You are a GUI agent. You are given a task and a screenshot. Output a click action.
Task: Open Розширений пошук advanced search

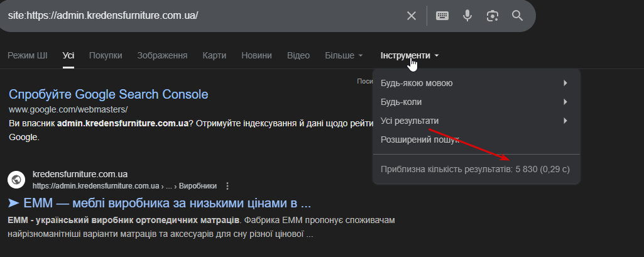click(x=476, y=139)
